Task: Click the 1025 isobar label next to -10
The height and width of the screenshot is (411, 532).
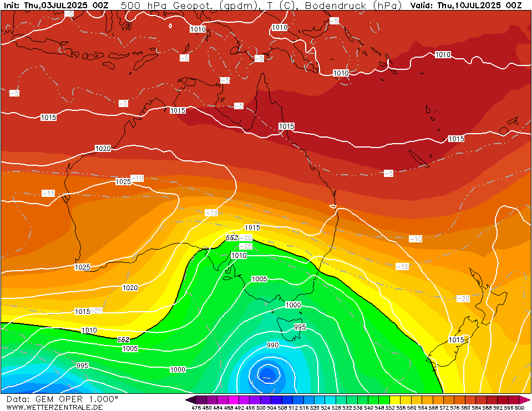Action: click(x=123, y=181)
